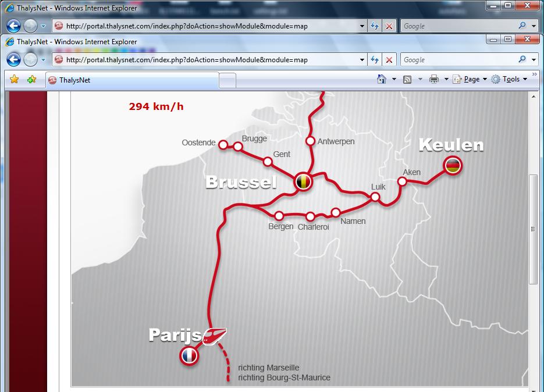Click the Keulen German flag marker
Viewport: 544px width, 392px height.
tap(453, 166)
